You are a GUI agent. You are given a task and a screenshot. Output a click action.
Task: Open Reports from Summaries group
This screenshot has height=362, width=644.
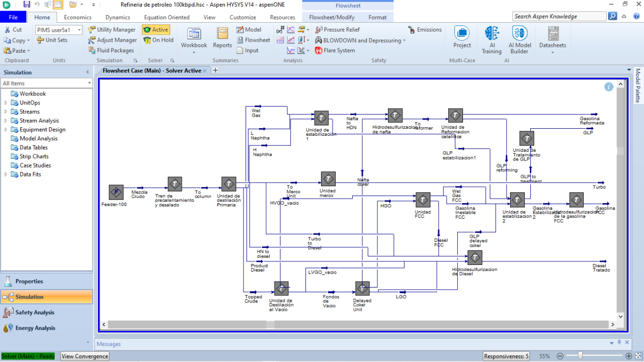[222, 34]
